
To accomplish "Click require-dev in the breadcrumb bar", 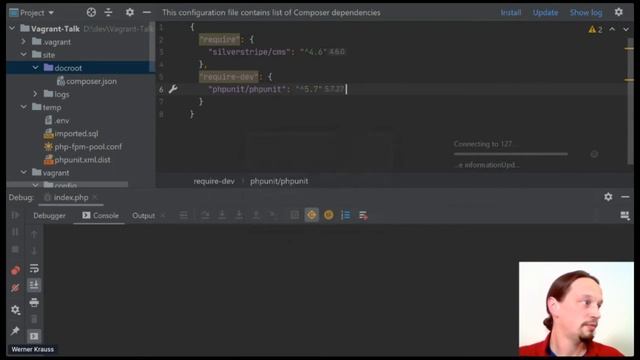I will click(214, 181).
